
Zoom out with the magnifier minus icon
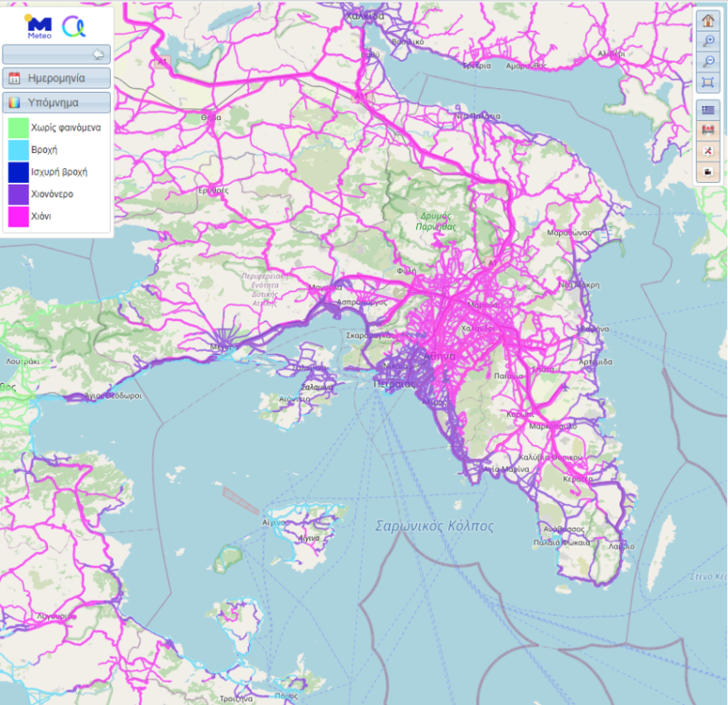pos(707,62)
